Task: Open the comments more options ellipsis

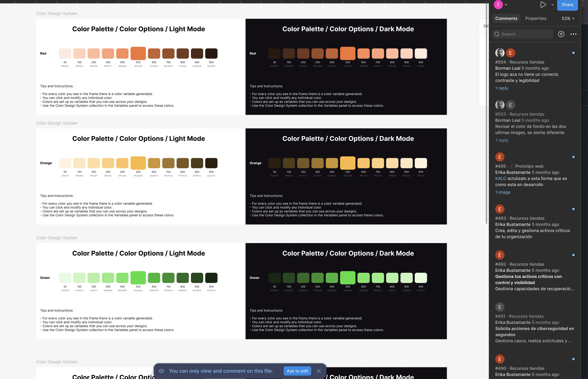Action: 573,34
